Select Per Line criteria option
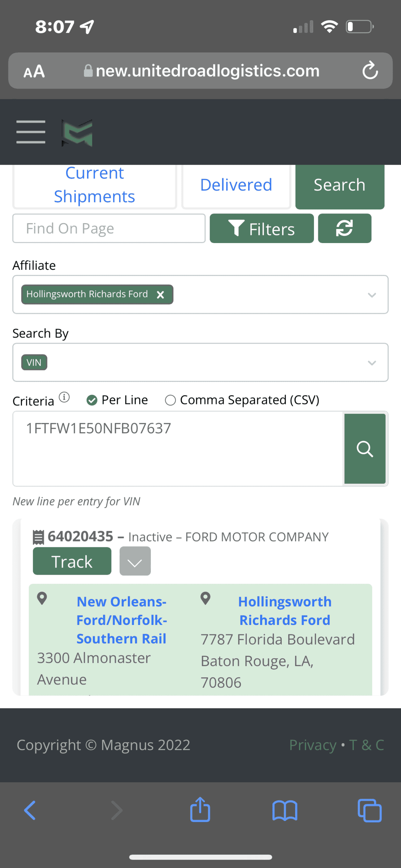This screenshot has height=868, width=401. pos(92,400)
